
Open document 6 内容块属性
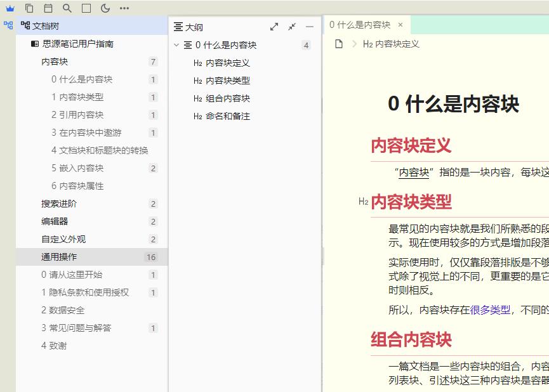77,186
